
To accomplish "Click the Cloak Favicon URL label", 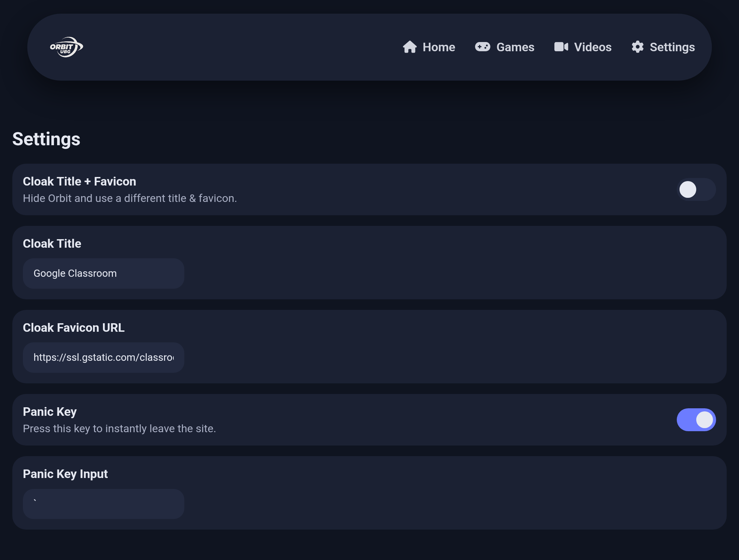I will pos(74,328).
